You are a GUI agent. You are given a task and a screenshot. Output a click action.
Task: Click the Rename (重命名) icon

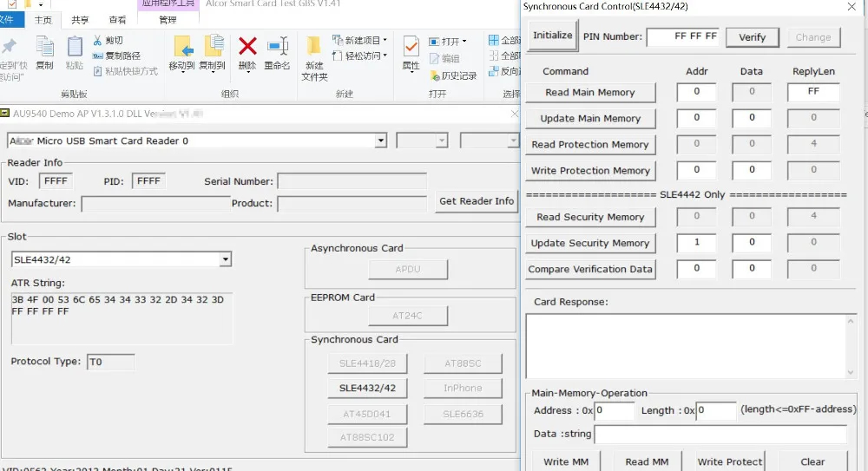pos(278,46)
